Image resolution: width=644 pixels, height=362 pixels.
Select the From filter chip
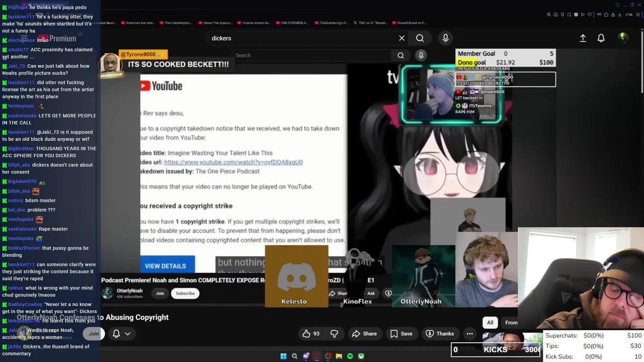(511, 322)
